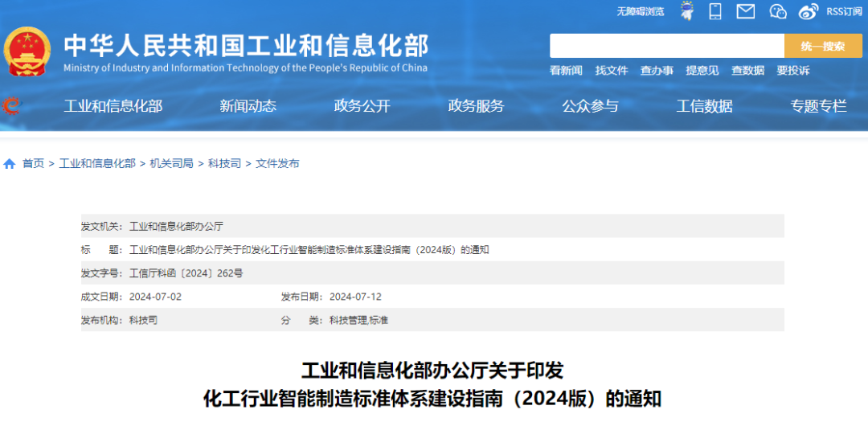Click the 无障碍浏览 accessibility link
This screenshot has width=868, height=422.
pyautogui.click(x=641, y=11)
